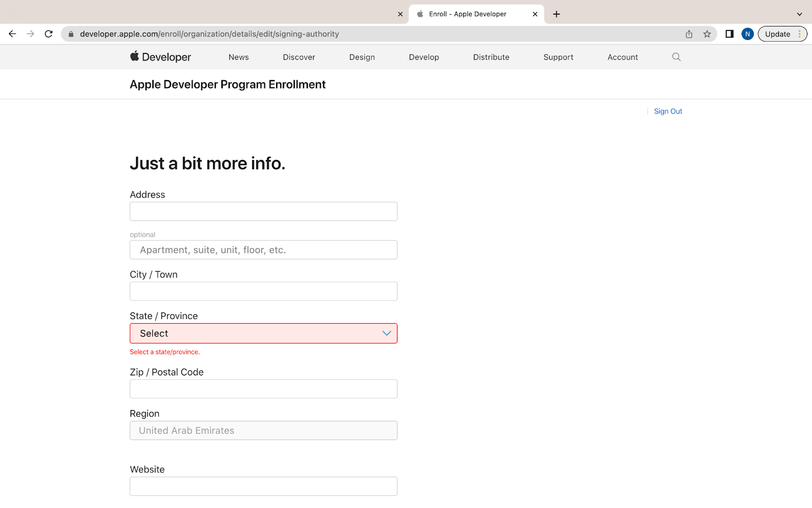The height and width of the screenshot is (508, 812).
Task: Go back with the browser back arrow
Action: (x=12, y=34)
